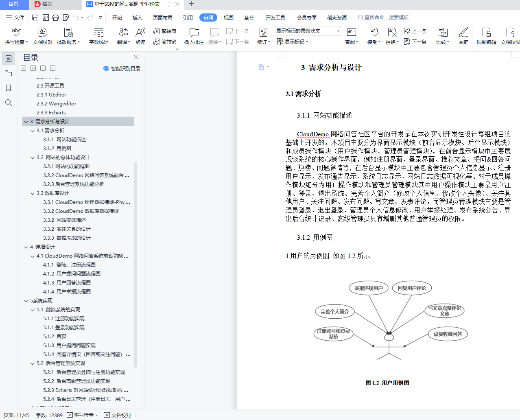The height and width of the screenshot is (420, 520).
Task: Convert to traditional Chinese (繁转简)
Action: pyautogui.click(x=165, y=31)
